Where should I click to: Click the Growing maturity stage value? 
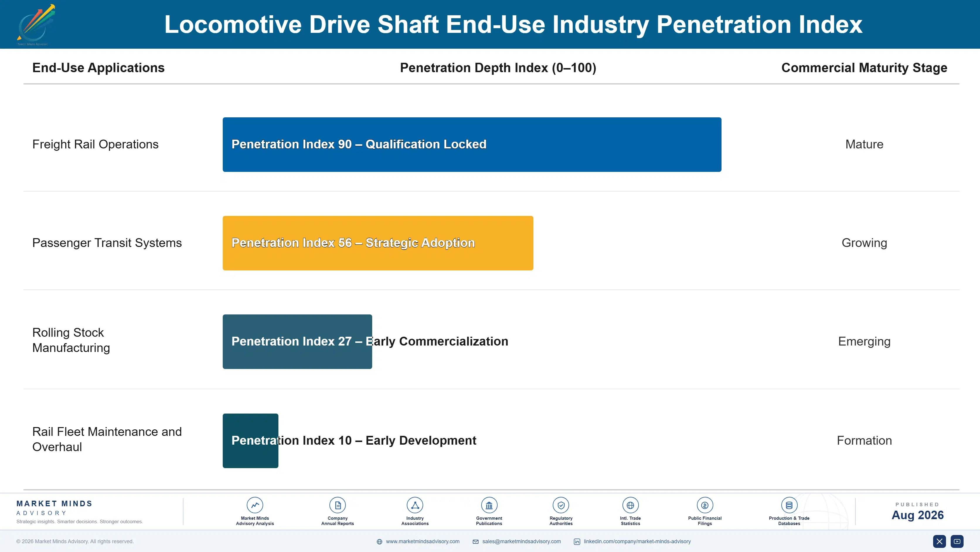864,243
